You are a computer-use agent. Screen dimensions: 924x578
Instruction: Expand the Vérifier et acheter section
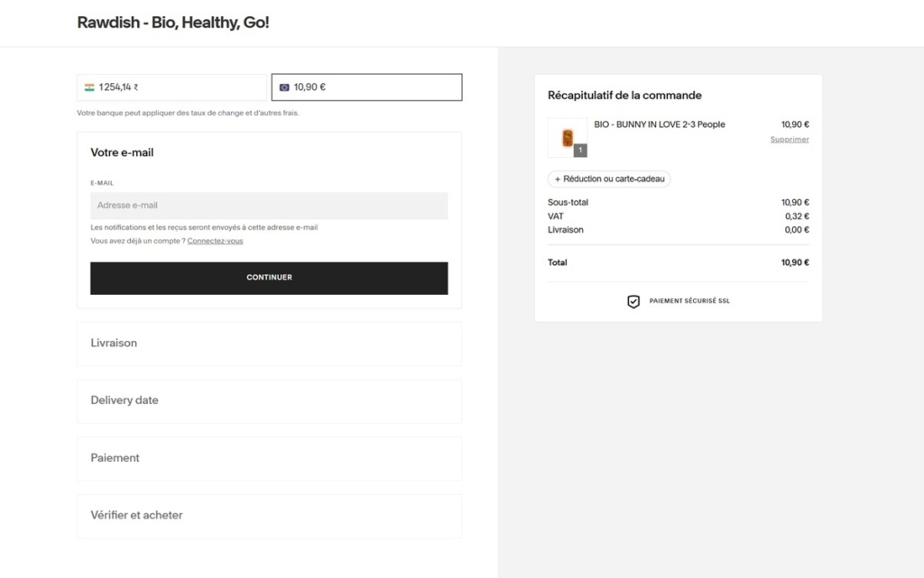[269, 516]
